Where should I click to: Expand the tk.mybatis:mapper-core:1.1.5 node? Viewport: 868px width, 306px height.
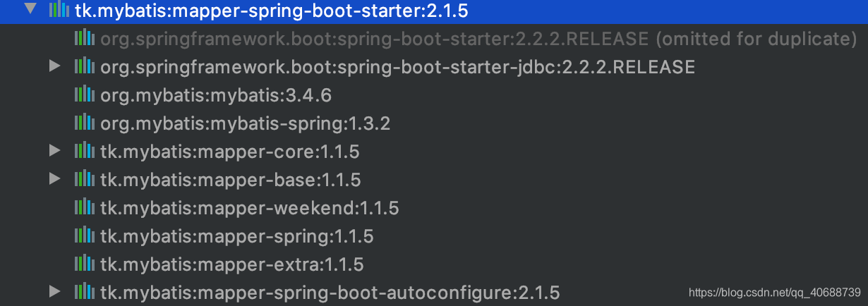point(54,150)
